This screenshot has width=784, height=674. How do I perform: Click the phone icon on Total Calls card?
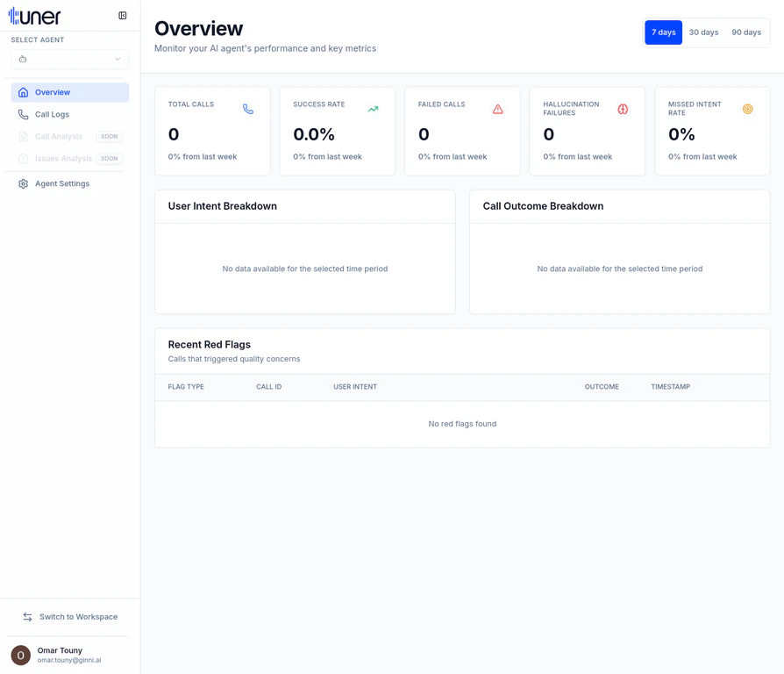(x=248, y=108)
